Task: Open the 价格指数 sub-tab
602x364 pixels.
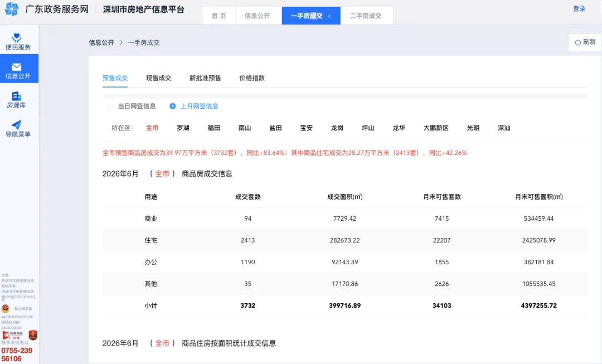Action: [252, 78]
